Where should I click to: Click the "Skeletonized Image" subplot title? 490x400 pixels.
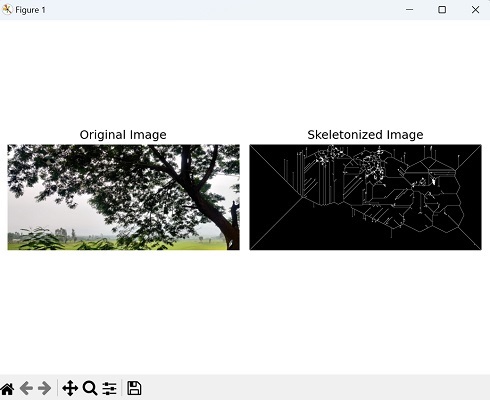click(365, 135)
